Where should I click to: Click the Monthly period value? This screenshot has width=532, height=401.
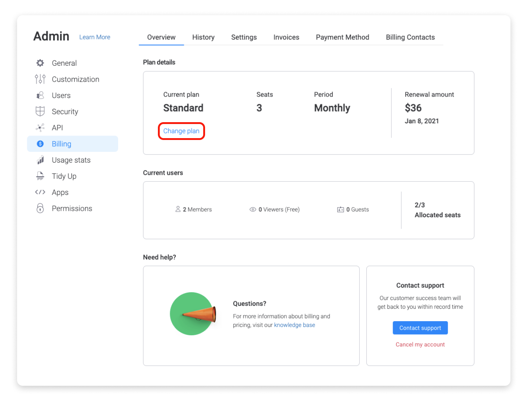click(332, 108)
